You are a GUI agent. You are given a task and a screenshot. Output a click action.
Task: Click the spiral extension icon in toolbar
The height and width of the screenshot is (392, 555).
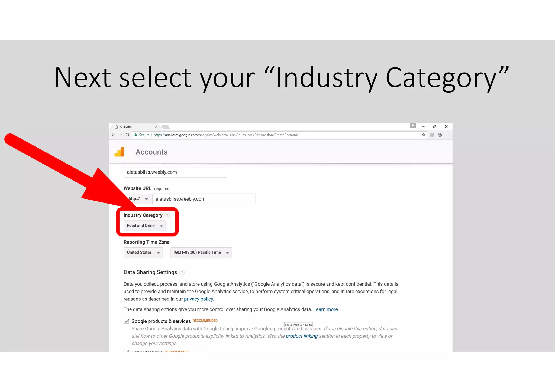click(440, 135)
